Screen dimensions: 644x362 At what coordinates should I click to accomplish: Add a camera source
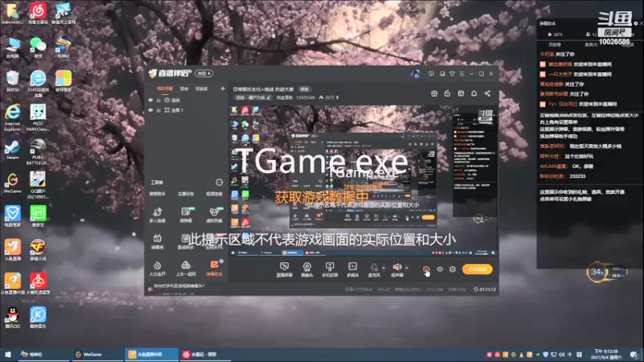(307, 269)
